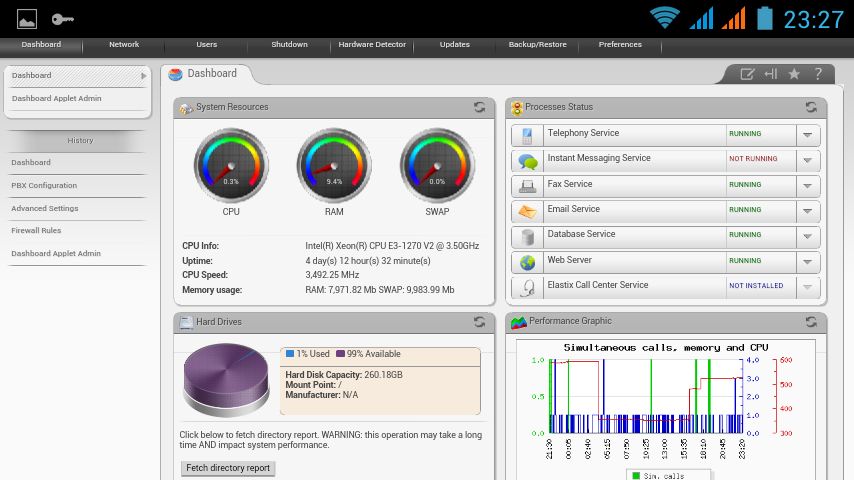Tap the Wi-Fi signal icon
This screenshot has width=854, height=480.
click(664, 18)
